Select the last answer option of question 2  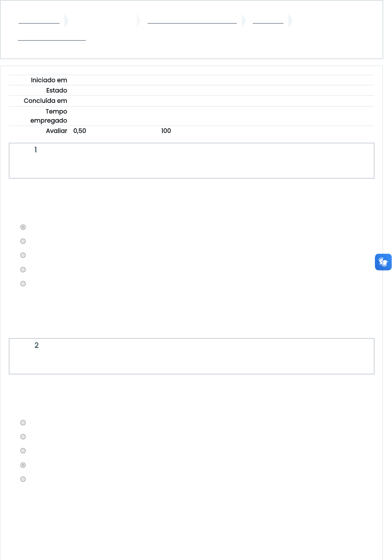pyautogui.click(x=23, y=479)
